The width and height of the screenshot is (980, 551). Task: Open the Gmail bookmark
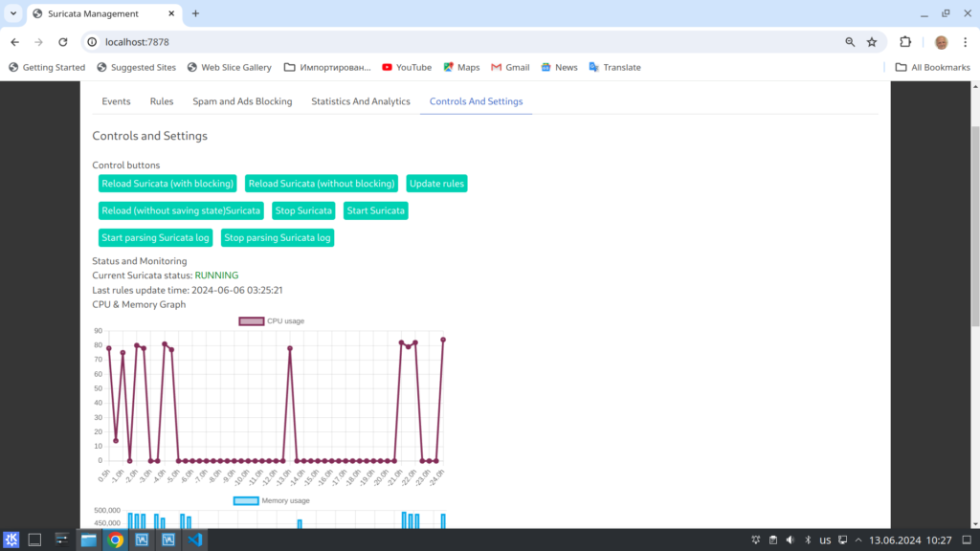pos(510,68)
